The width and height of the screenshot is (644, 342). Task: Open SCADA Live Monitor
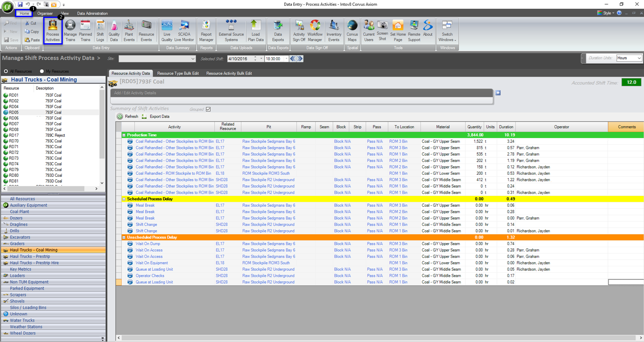coord(184,31)
